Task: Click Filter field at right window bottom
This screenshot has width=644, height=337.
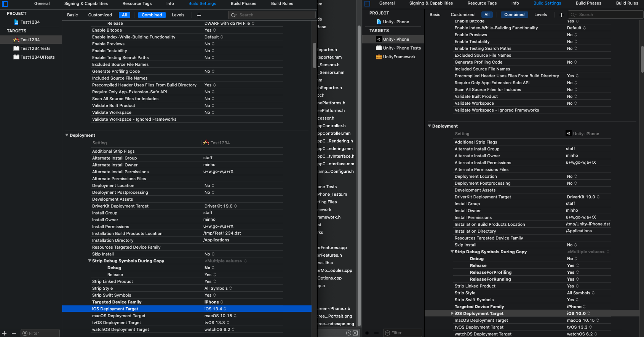Action: 403,333
